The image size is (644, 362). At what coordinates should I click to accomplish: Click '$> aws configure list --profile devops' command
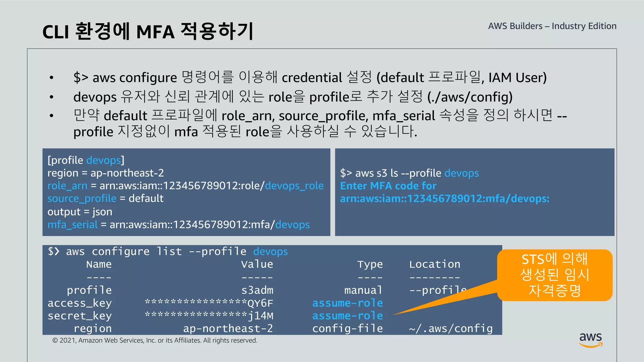[x=168, y=251]
